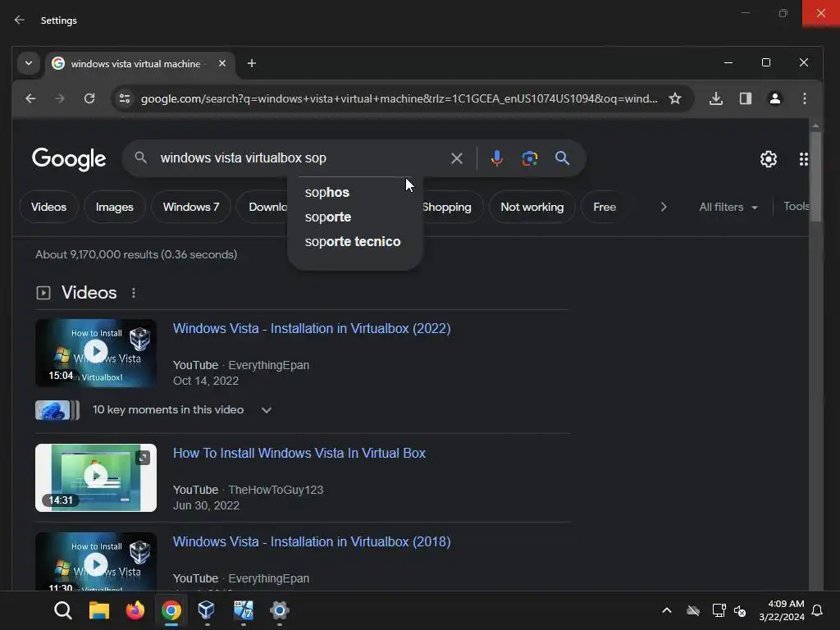Filter results by Videos
This screenshot has width=840, height=630.
click(48, 207)
